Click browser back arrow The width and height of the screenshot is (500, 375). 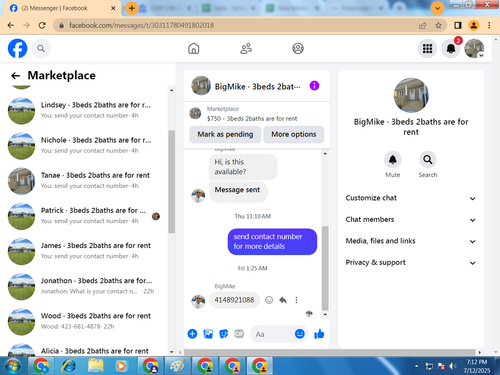tap(11, 25)
